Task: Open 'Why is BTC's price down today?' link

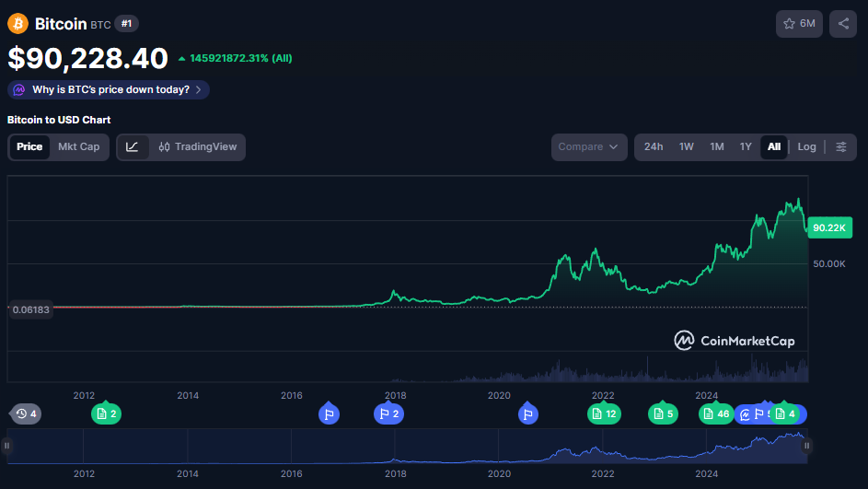Action: [109, 89]
